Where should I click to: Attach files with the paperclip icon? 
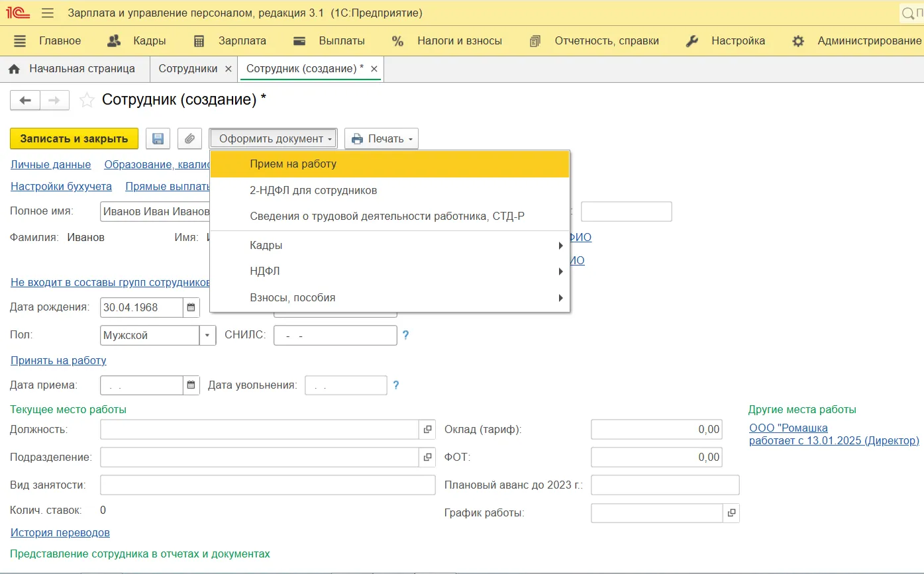pyautogui.click(x=189, y=139)
